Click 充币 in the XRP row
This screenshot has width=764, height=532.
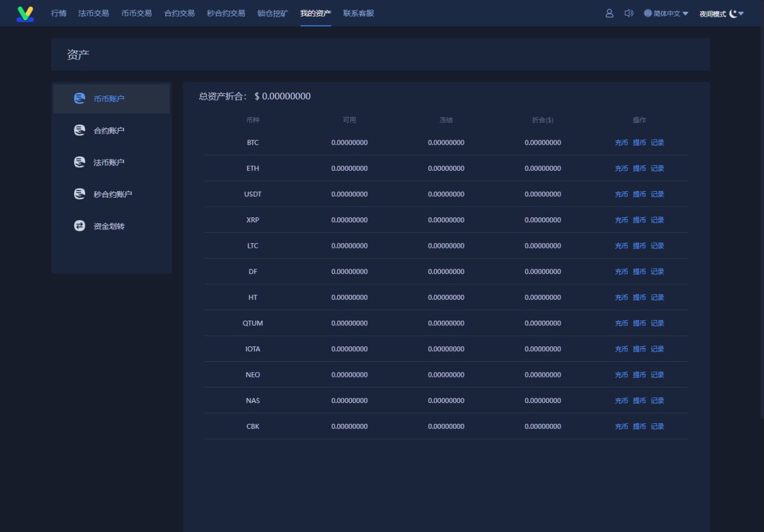(x=621, y=220)
